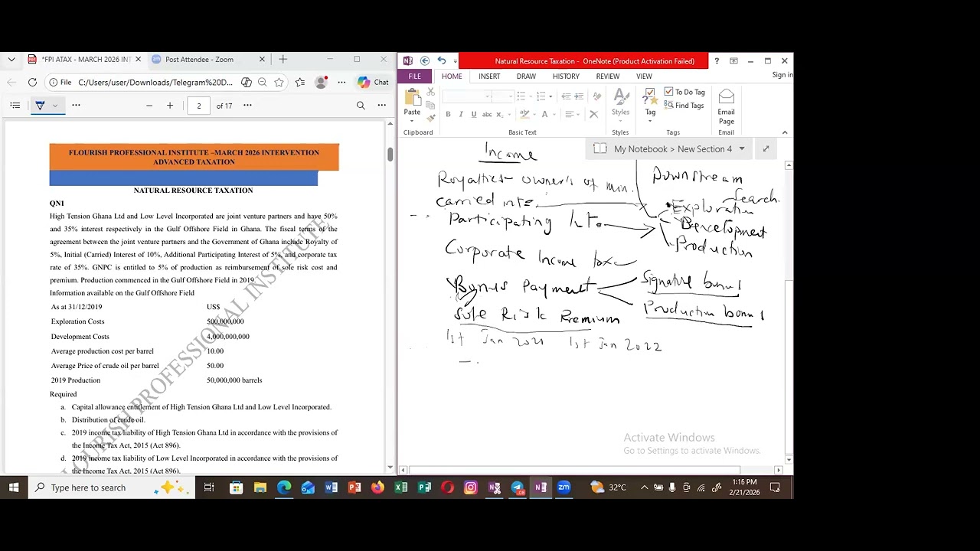Open the font size combo box

(x=503, y=96)
